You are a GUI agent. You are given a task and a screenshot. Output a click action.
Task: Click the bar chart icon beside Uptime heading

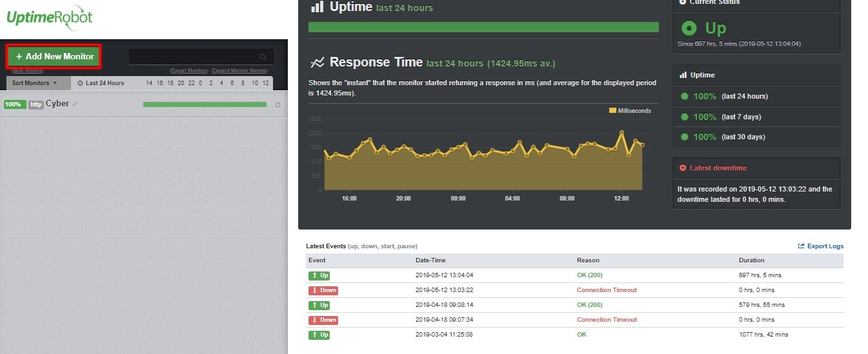(317, 7)
